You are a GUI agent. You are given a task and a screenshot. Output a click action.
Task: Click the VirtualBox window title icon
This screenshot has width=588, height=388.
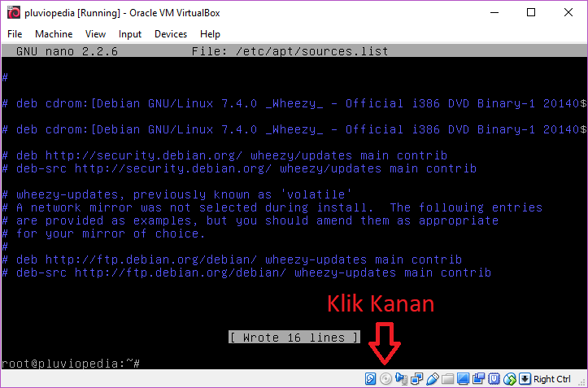(x=14, y=13)
